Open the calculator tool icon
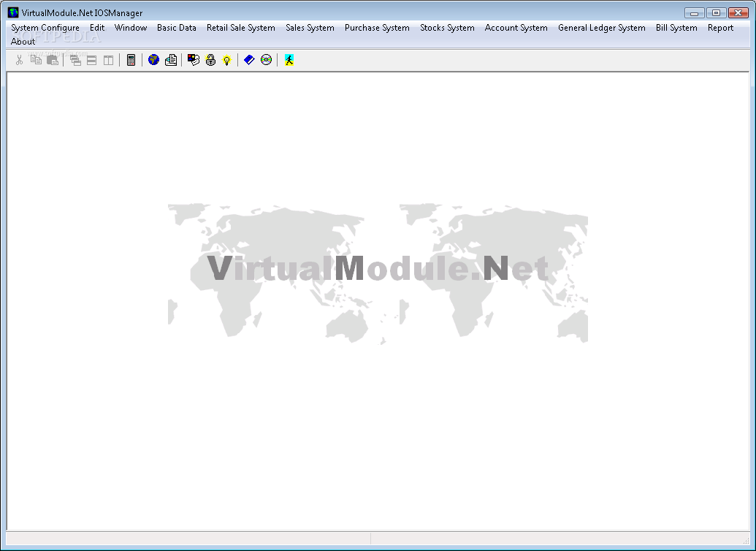The height and width of the screenshot is (551, 756). 131,60
